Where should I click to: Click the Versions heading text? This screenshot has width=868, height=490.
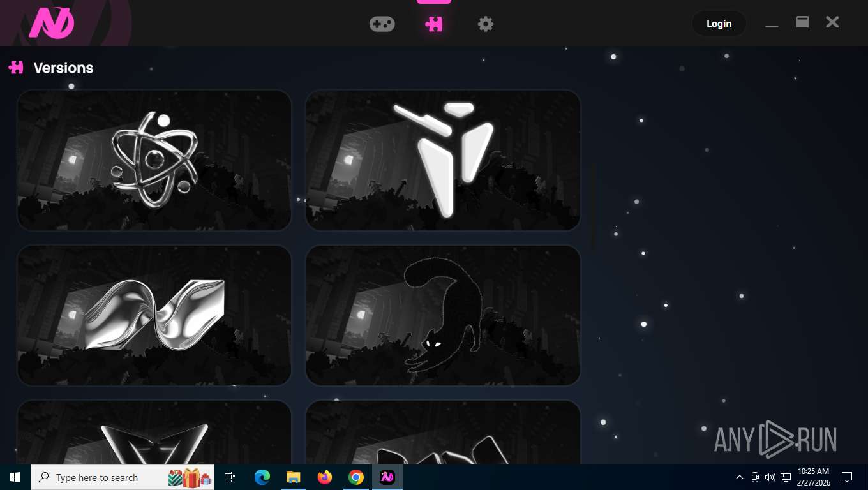click(63, 68)
